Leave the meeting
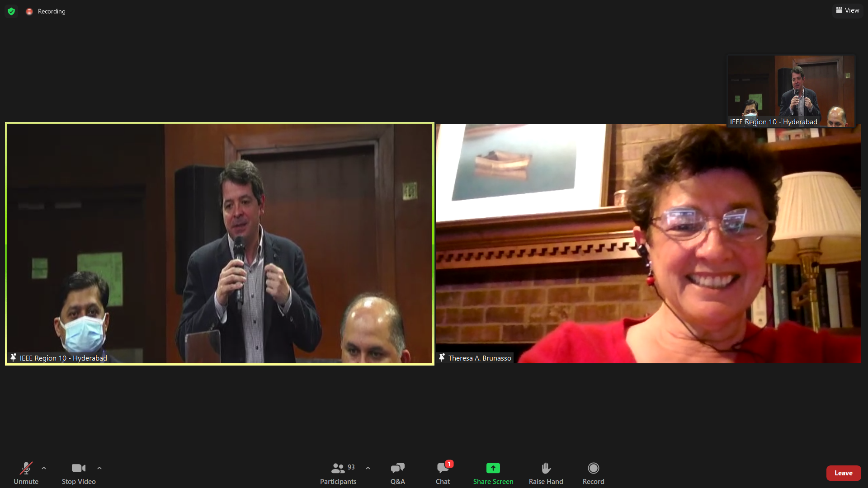The width and height of the screenshot is (868, 488). pos(844,473)
